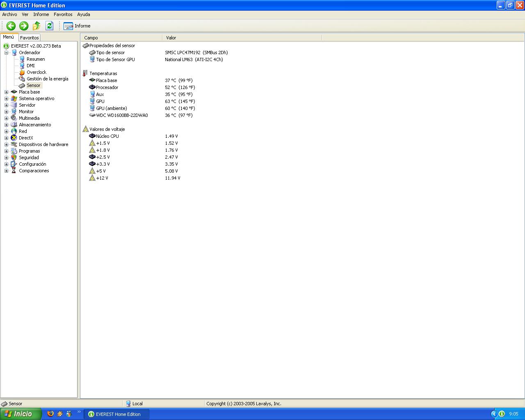Click the Programas icon in tree
This screenshot has height=420, width=525.
[x=14, y=151]
